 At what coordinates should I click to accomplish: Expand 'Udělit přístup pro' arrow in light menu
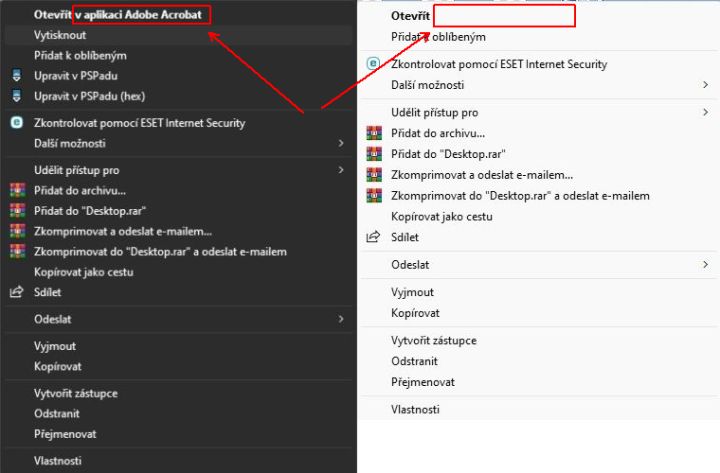click(705, 112)
